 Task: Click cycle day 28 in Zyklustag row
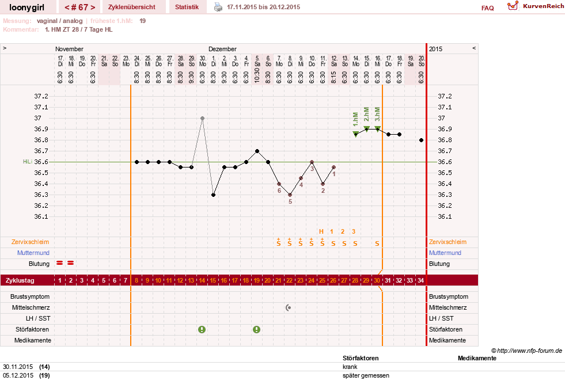(355, 280)
